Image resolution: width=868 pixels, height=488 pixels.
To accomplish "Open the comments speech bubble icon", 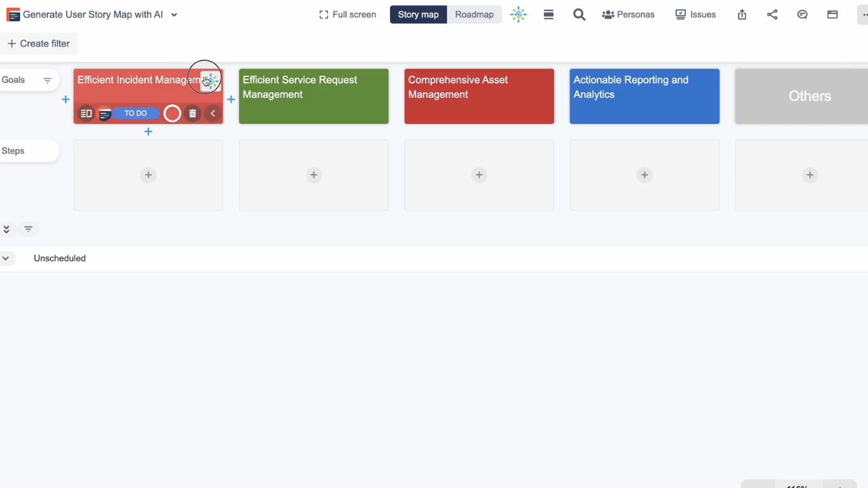I will pyautogui.click(x=802, y=15).
